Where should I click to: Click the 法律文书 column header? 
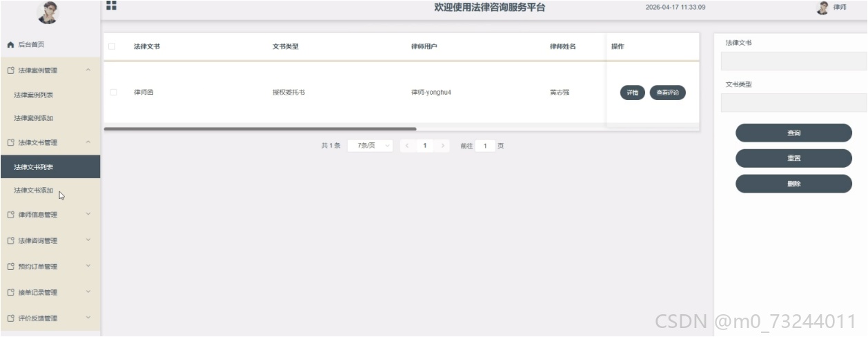tap(147, 46)
